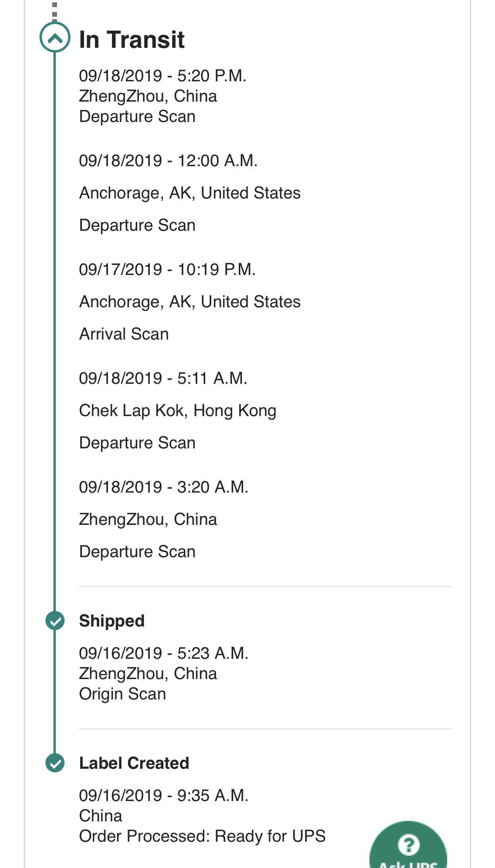
Task: Tap the dotted timeline connector above In Transit
Action: pos(55,10)
